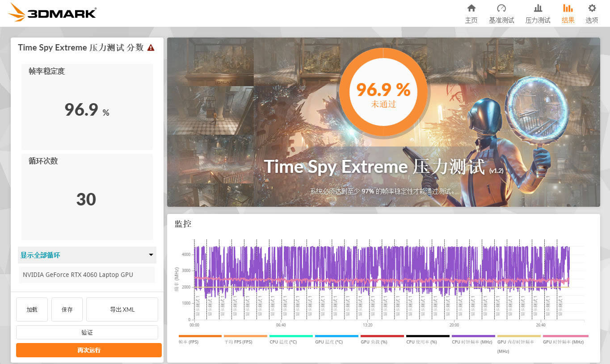Click the 13:20 time axis label

(x=367, y=325)
